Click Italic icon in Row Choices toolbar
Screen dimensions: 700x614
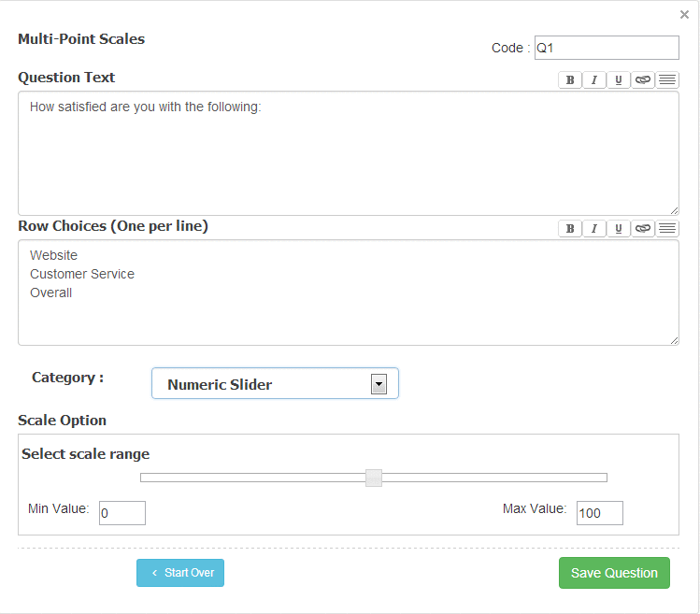pyautogui.click(x=594, y=229)
